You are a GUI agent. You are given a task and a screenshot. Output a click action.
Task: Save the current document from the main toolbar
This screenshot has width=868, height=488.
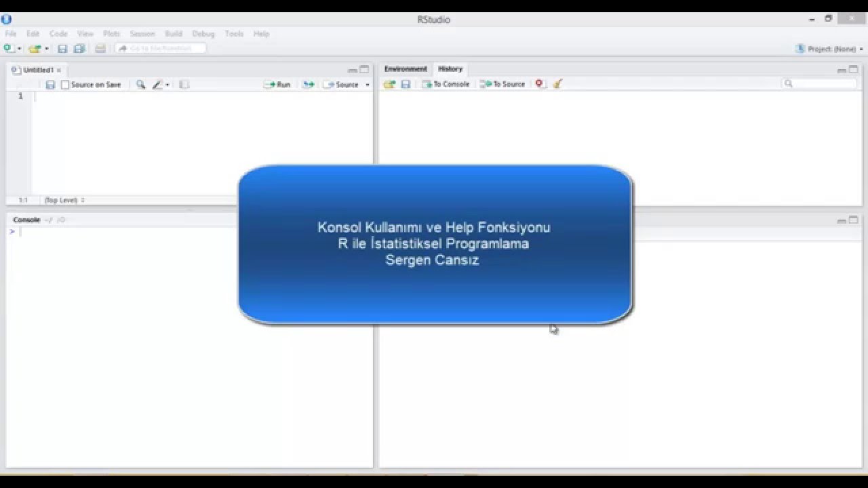tap(62, 49)
